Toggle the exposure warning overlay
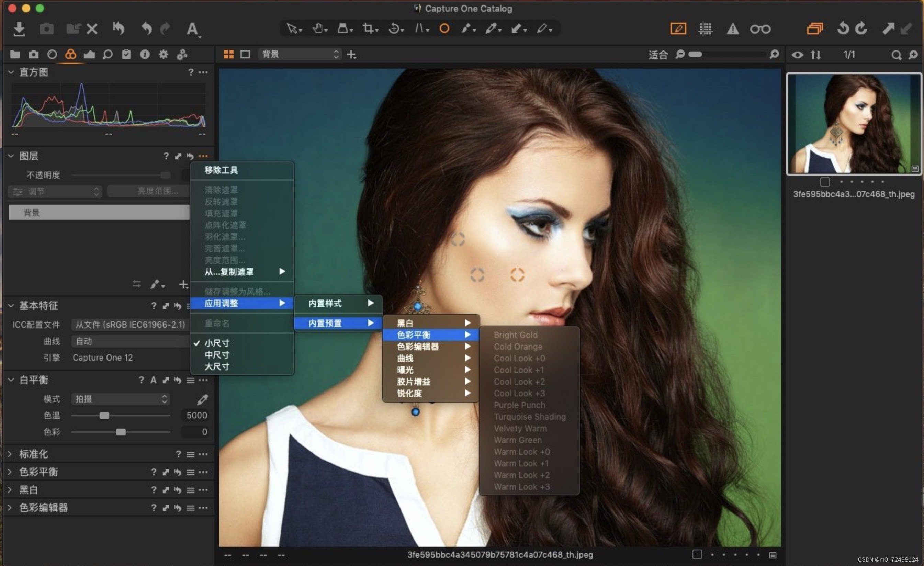This screenshot has height=566, width=924. (733, 29)
